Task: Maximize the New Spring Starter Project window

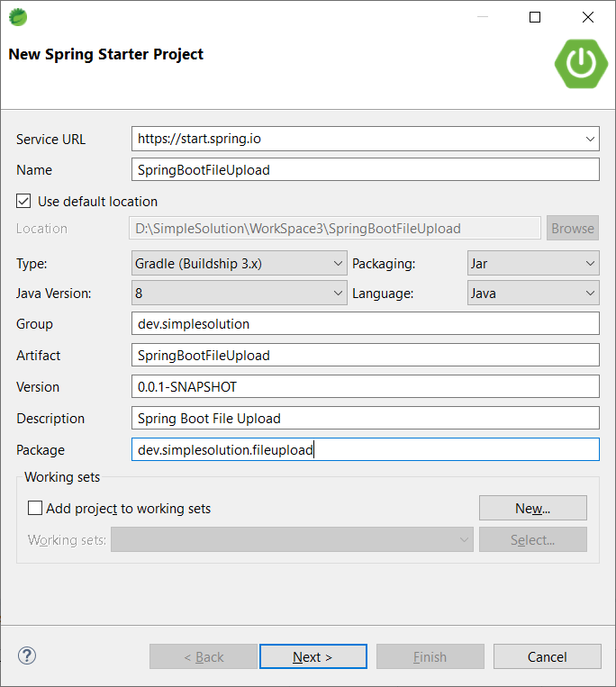Action: click(x=535, y=17)
